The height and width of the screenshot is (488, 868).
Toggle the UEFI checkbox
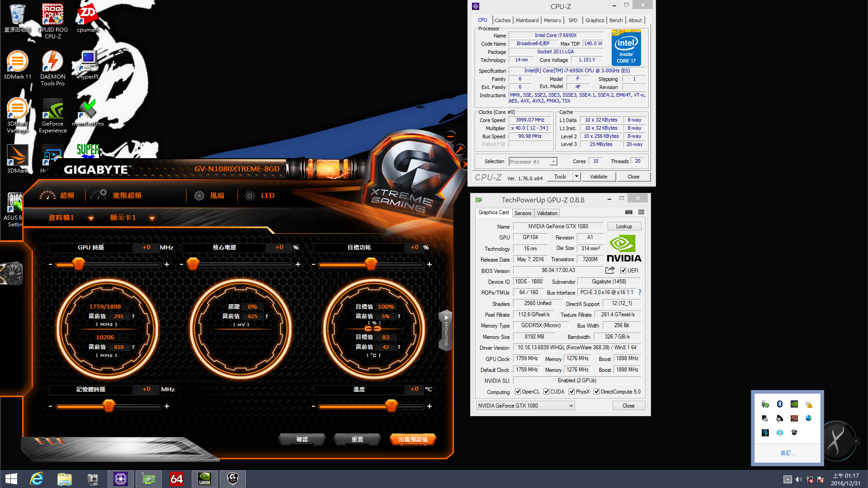[x=623, y=271]
